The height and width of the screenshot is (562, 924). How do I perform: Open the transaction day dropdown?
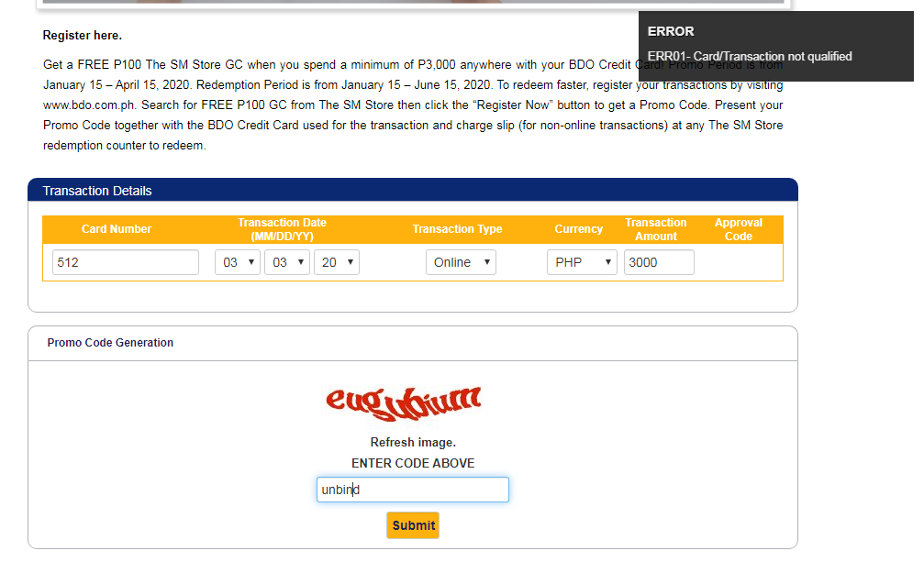pyautogui.click(x=287, y=262)
